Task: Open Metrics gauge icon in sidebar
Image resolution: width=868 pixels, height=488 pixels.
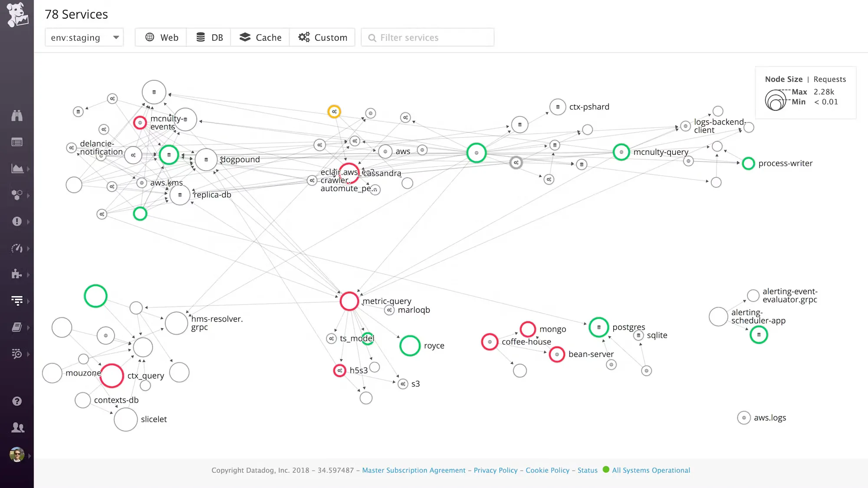Action: (17, 248)
